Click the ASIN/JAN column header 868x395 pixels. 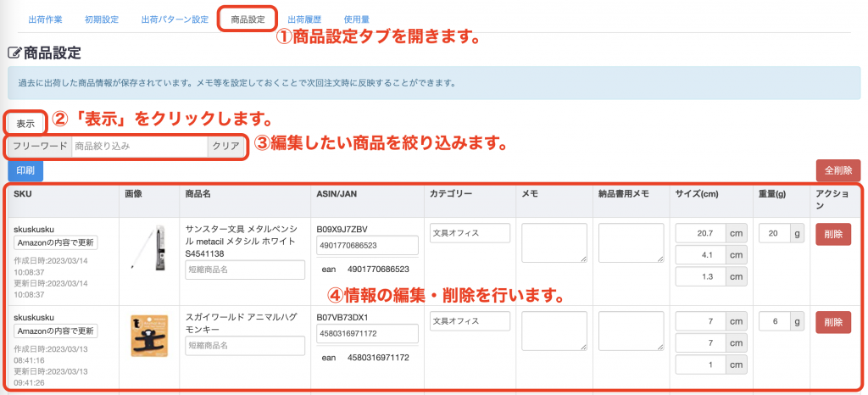[337, 193]
